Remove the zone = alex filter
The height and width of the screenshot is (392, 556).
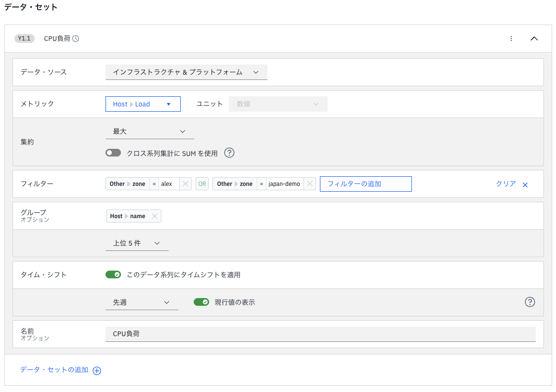(185, 184)
